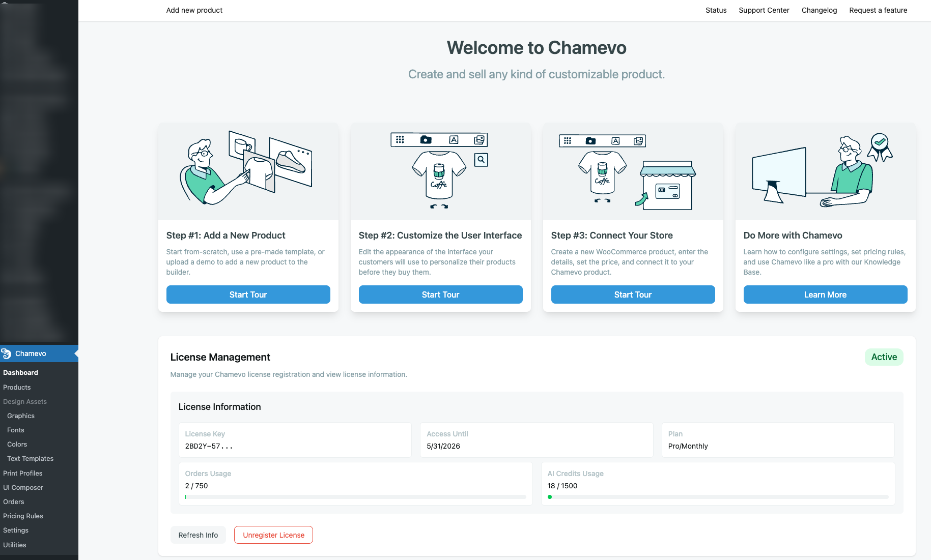This screenshot has width=931, height=560.
Task: Click Do More with Chamevo title
Action: (x=793, y=235)
